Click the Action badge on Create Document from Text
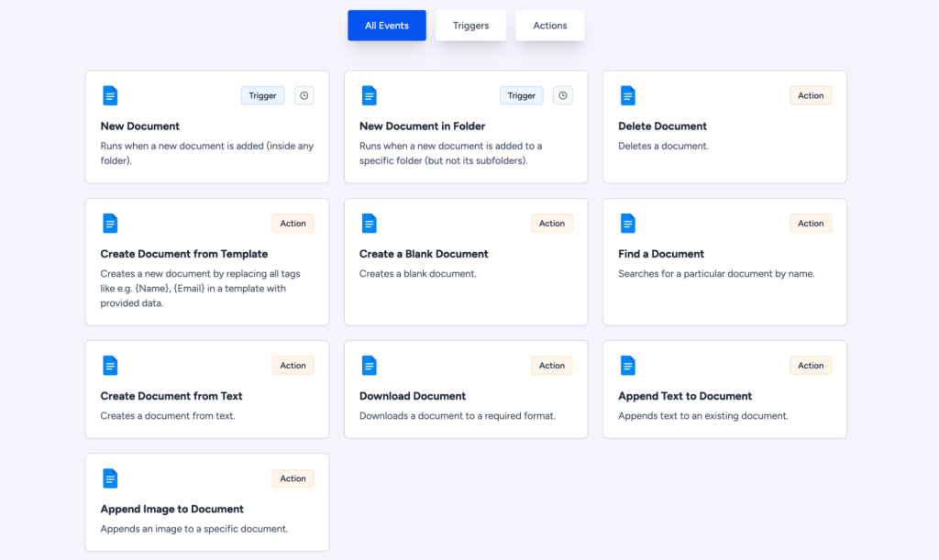This screenshot has width=939, height=560. pos(293,365)
